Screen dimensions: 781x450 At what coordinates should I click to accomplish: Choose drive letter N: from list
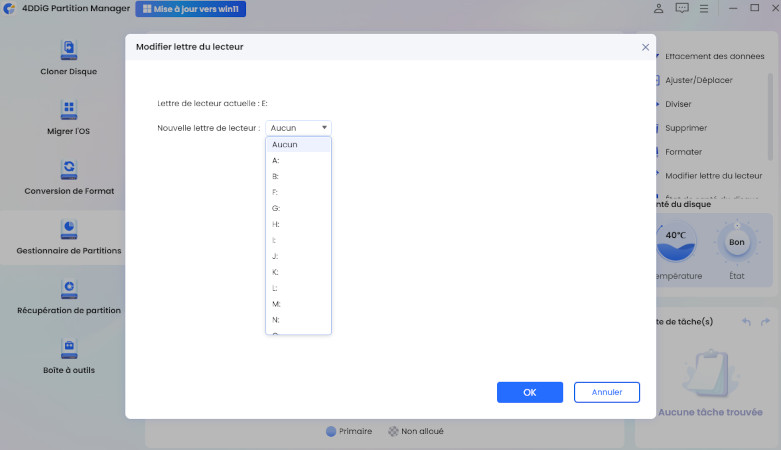(298, 320)
